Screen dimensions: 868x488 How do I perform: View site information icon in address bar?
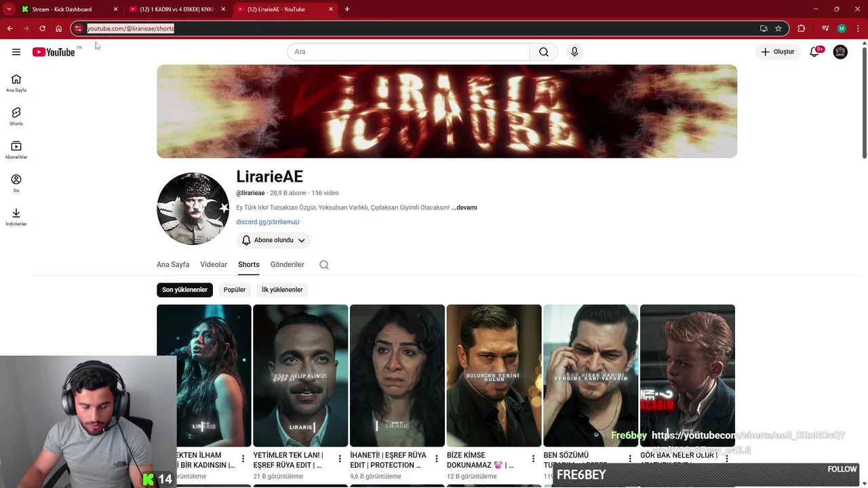pyautogui.click(x=79, y=28)
